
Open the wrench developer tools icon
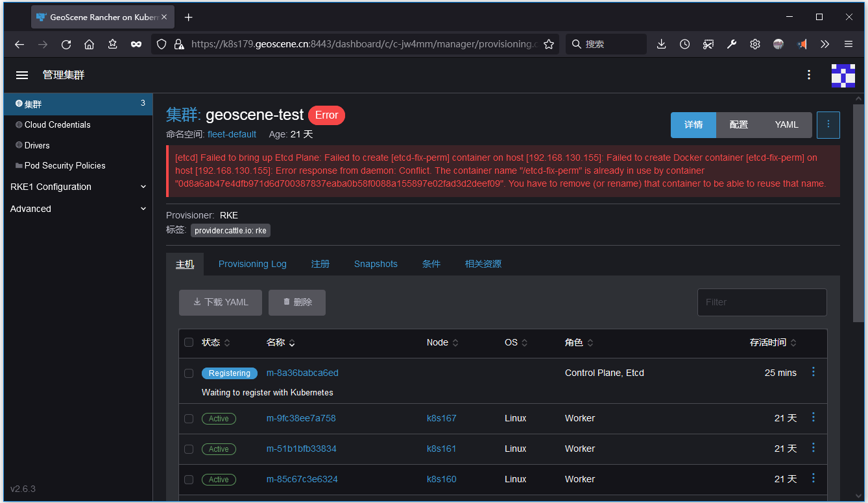click(732, 44)
